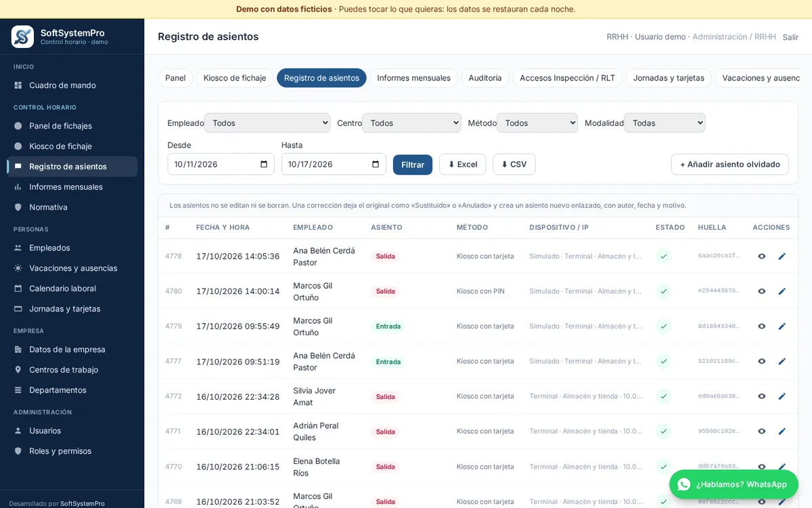Download entries as CSV
This screenshot has height=508, width=812.
514,165
